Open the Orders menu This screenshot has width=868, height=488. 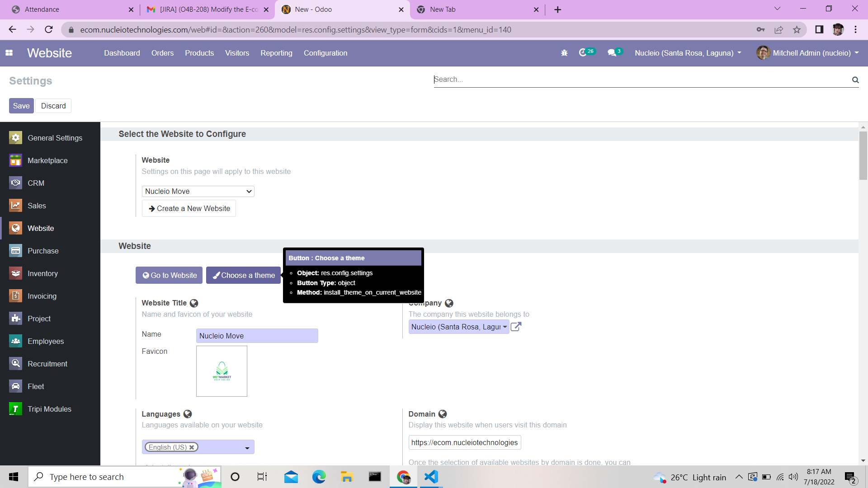162,53
